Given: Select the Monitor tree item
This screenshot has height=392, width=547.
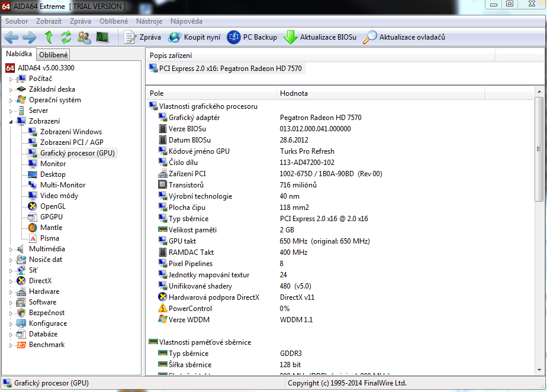Looking at the screenshot, I should [53, 164].
